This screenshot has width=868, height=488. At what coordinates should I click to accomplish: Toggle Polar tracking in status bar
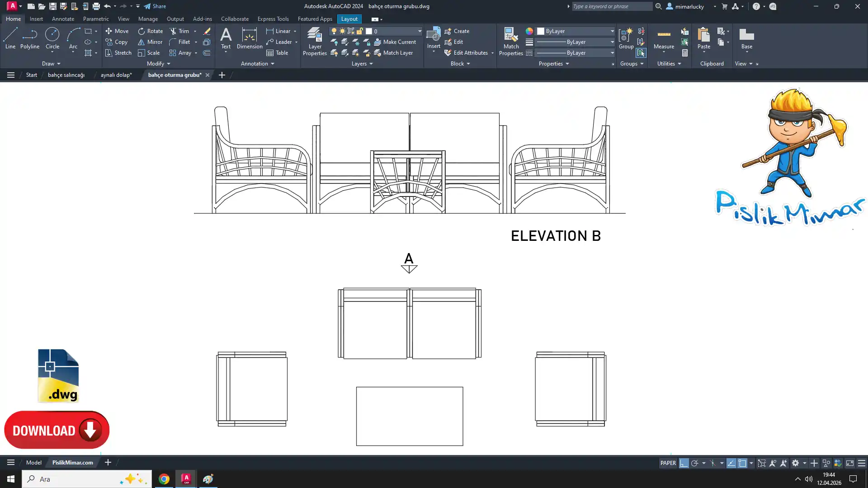[x=695, y=463]
